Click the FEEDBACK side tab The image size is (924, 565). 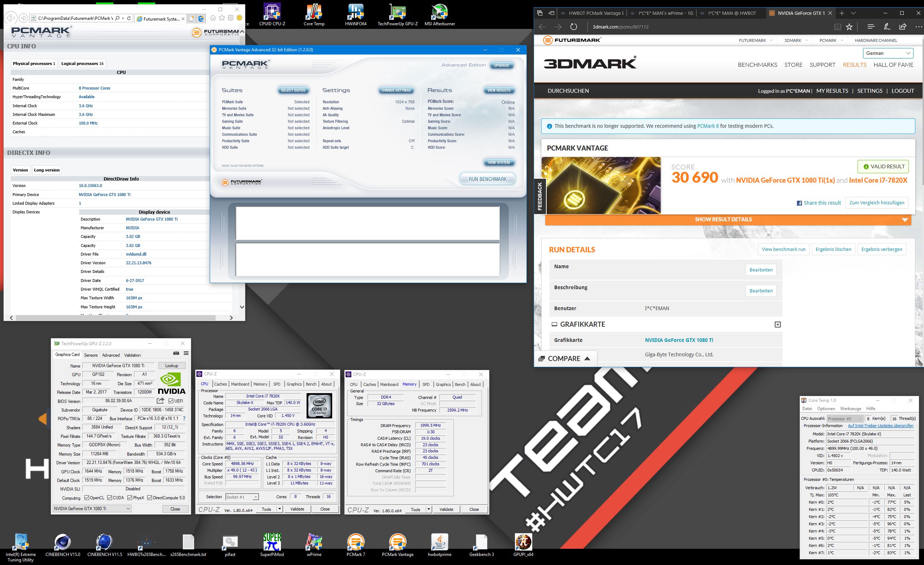tap(540, 196)
